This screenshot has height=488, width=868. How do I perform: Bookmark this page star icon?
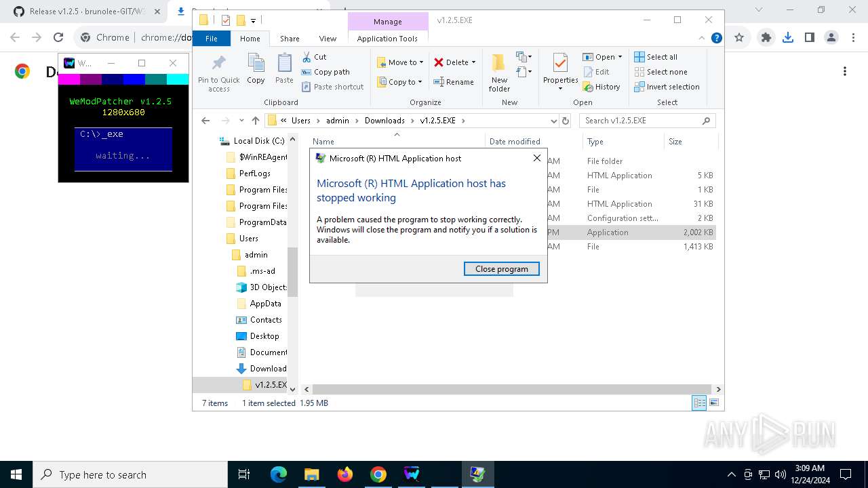pos(739,38)
